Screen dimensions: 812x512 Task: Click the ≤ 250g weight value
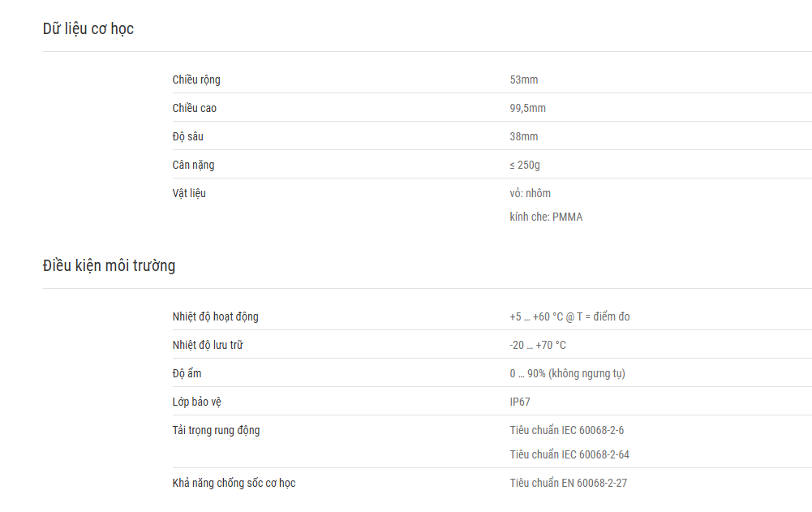[x=525, y=166]
